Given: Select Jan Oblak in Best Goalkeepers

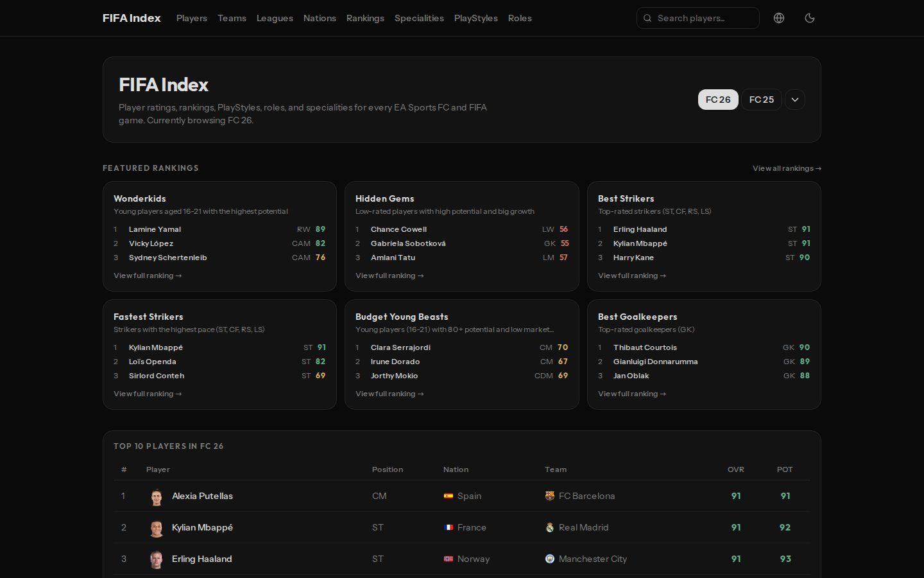Looking at the screenshot, I should [631, 376].
